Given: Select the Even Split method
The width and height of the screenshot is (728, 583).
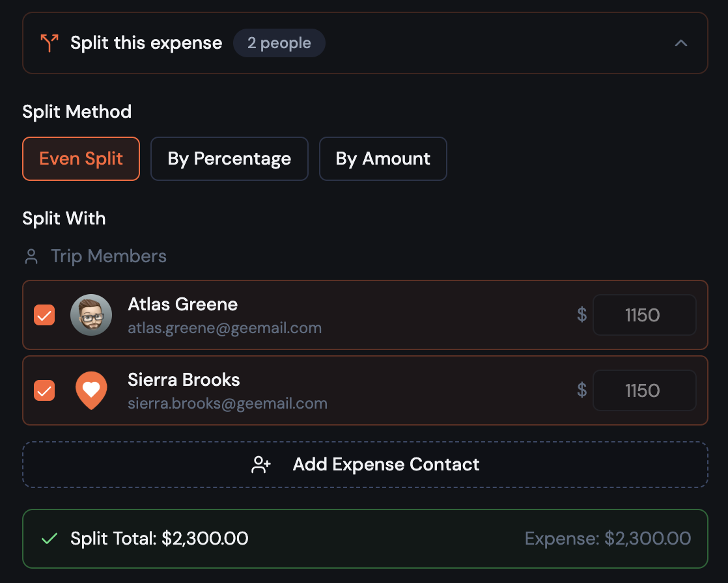Looking at the screenshot, I should [x=81, y=159].
